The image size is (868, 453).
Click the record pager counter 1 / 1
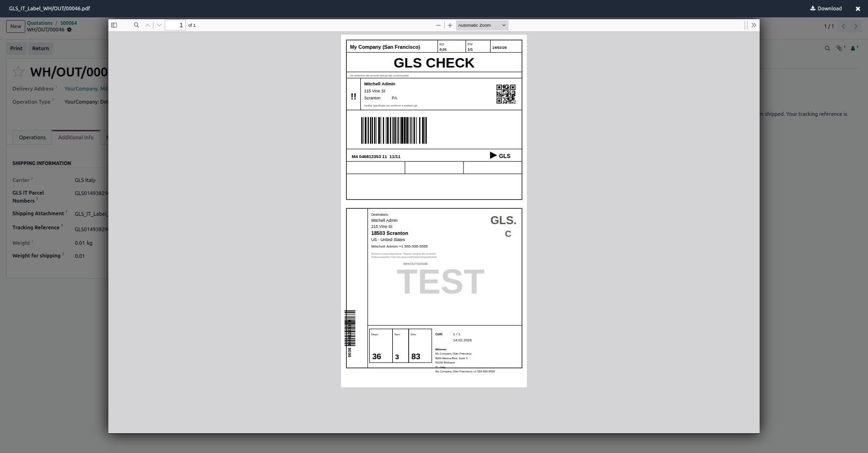(829, 26)
